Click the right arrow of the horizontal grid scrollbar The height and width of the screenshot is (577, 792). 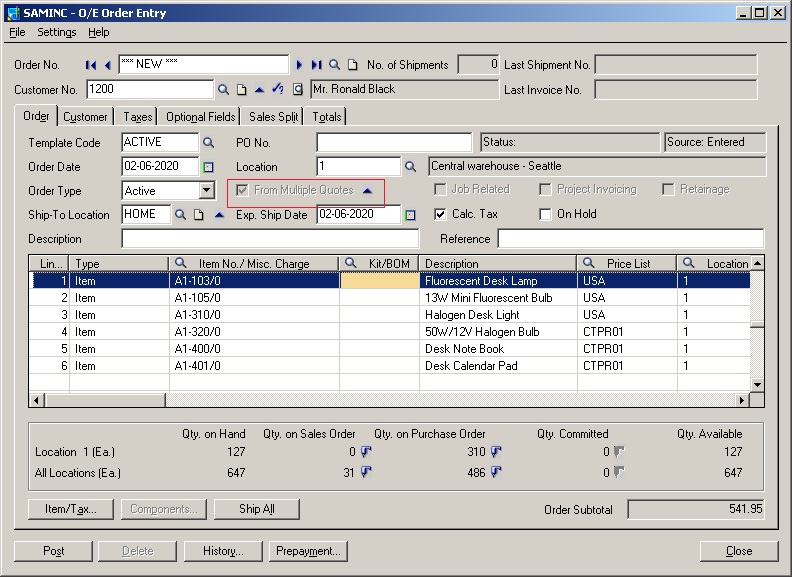pyautogui.click(x=743, y=400)
